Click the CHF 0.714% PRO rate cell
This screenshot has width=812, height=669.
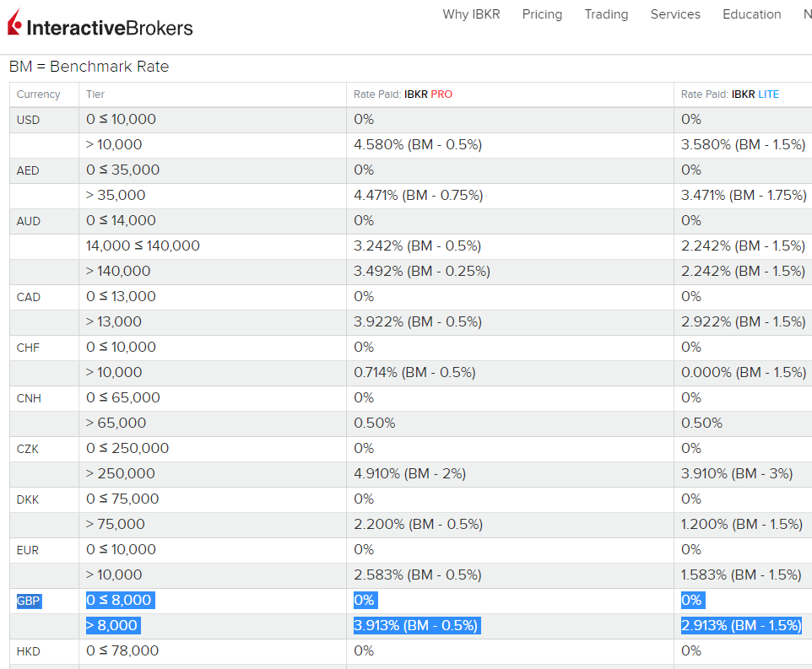(x=414, y=373)
